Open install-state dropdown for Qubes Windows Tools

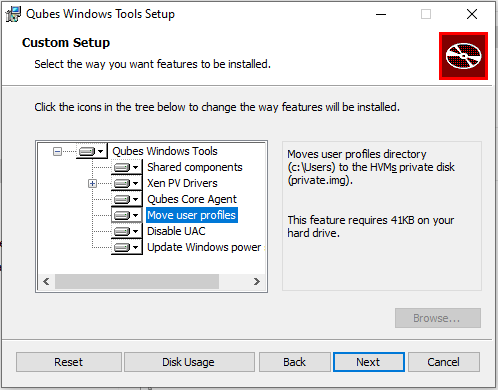pos(91,152)
